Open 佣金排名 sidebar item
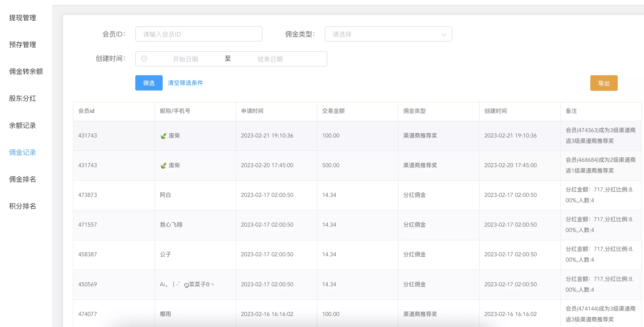644x327 pixels. pyautogui.click(x=23, y=179)
